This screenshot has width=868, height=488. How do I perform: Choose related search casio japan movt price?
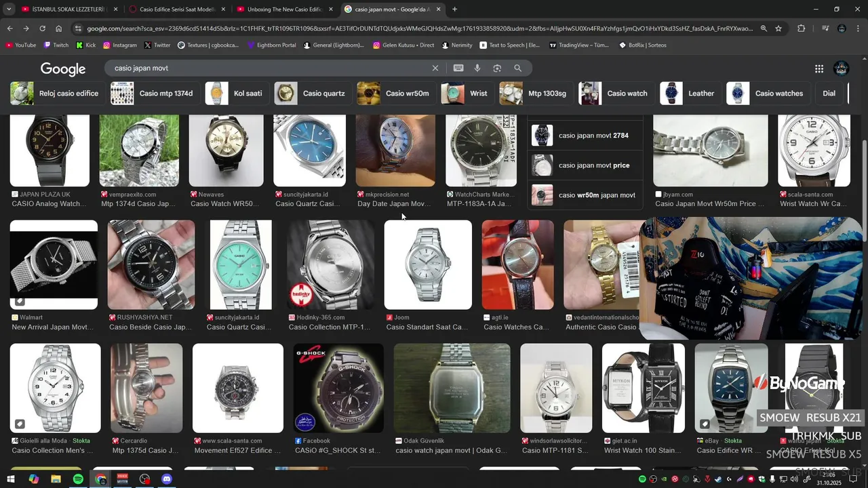585,165
